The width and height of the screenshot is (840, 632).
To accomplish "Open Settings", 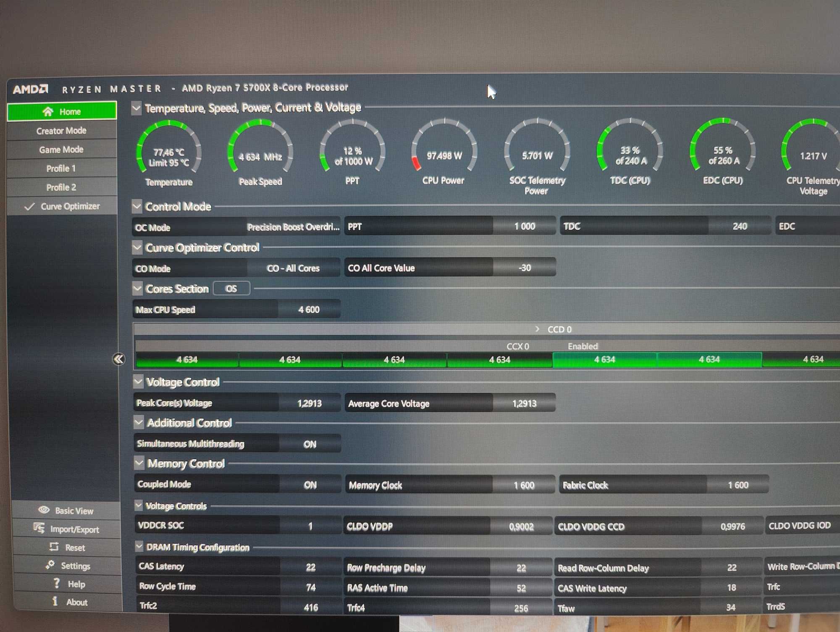I will [68, 566].
